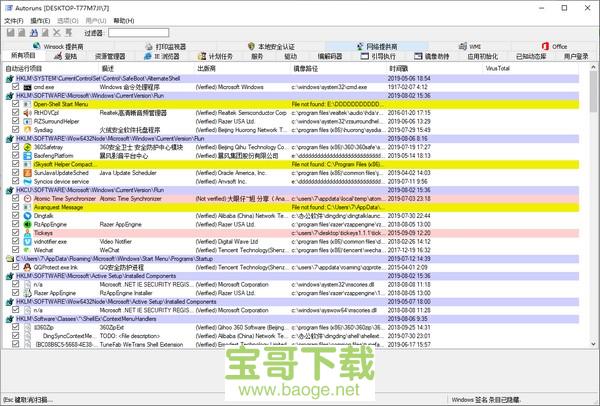Viewport: 600px width, 406px height.
Task: Switch to the Winsock 提供商 tab
Action: click(58, 47)
